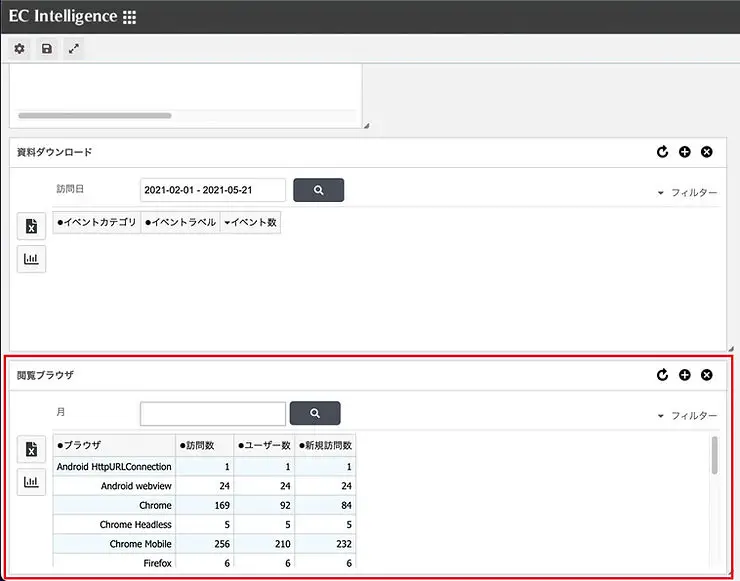Viewport: 740px width, 581px height.
Task: Click the browser table vertical scrollbar
Action: click(714, 456)
